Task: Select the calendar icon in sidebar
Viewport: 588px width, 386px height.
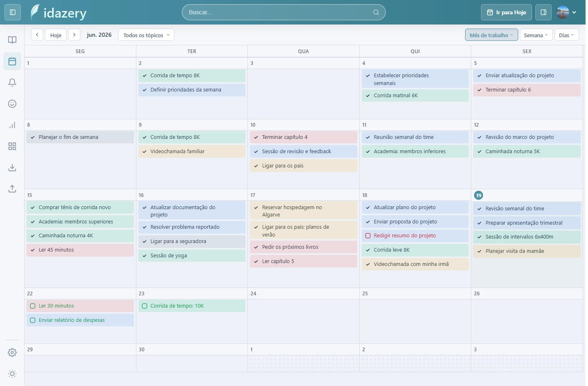Action: click(12, 61)
